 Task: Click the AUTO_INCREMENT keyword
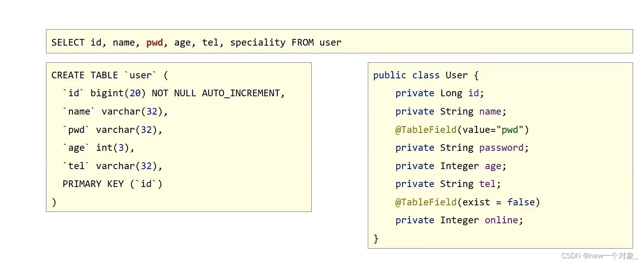[241, 93]
